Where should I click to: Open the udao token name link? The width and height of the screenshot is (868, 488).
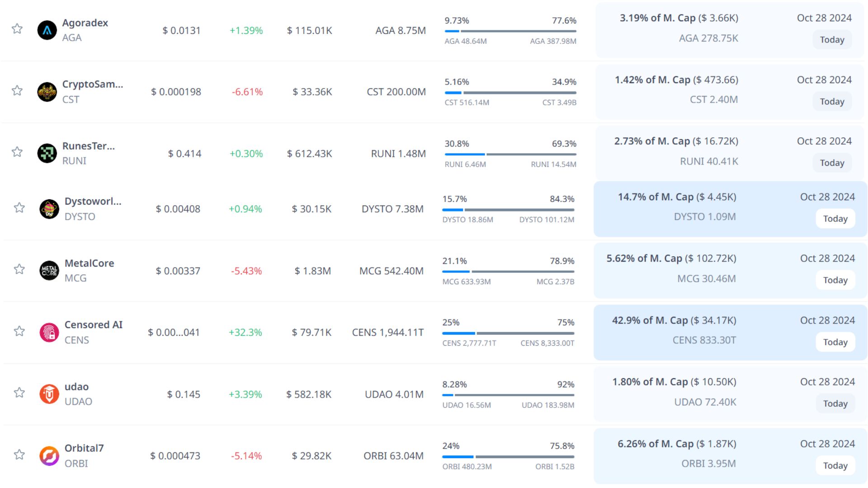click(x=76, y=387)
